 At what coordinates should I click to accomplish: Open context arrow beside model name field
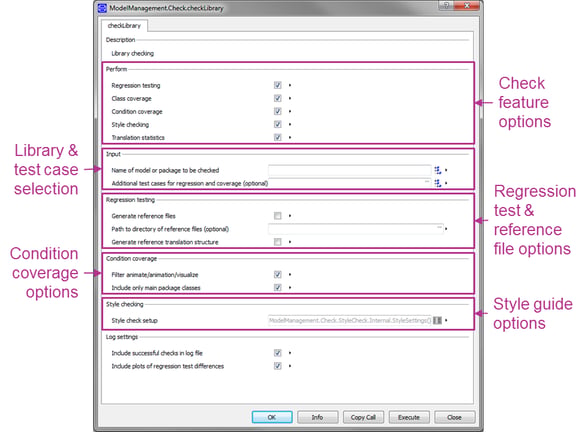pos(446,170)
